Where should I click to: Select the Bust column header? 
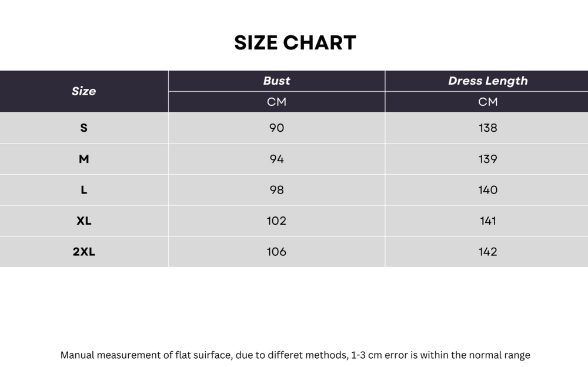(x=277, y=81)
